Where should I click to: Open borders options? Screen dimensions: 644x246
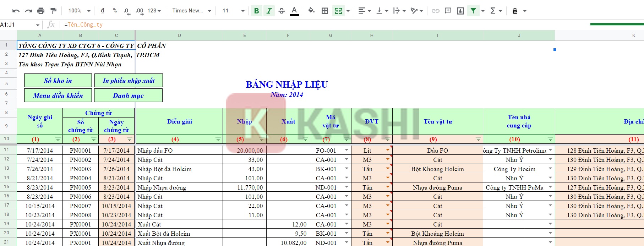pos(325,11)
